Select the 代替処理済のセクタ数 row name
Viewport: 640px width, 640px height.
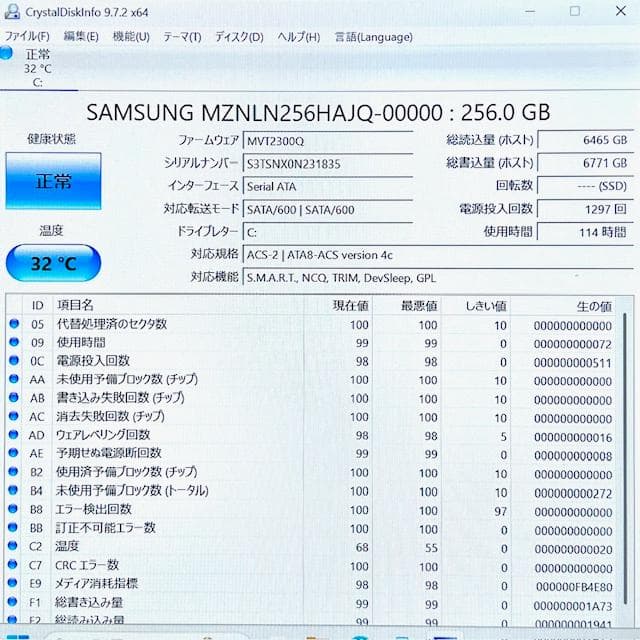pos(111,324)
